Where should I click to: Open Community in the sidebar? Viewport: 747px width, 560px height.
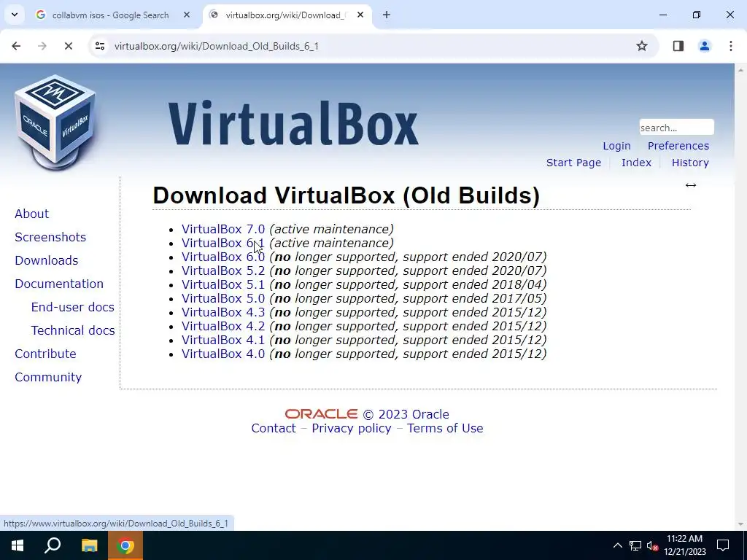point(48,377)
